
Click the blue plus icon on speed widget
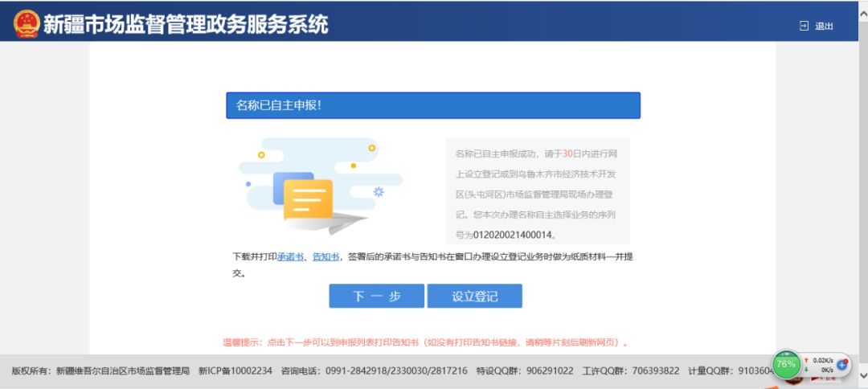(x=842, y=364)
